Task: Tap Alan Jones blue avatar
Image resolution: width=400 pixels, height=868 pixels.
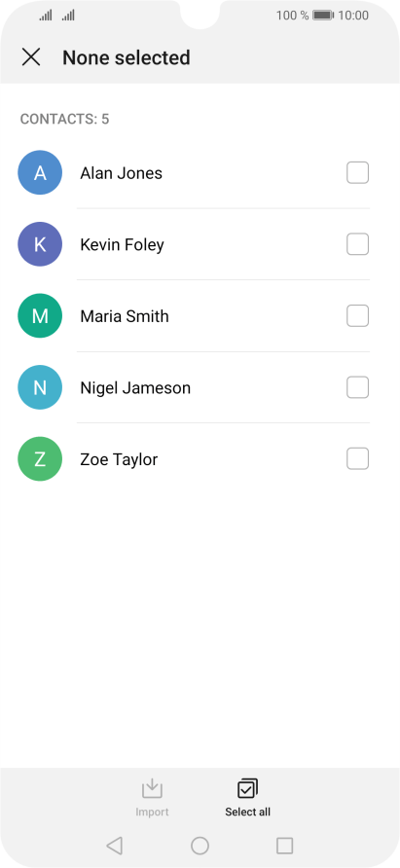Action: pos(40,172)
